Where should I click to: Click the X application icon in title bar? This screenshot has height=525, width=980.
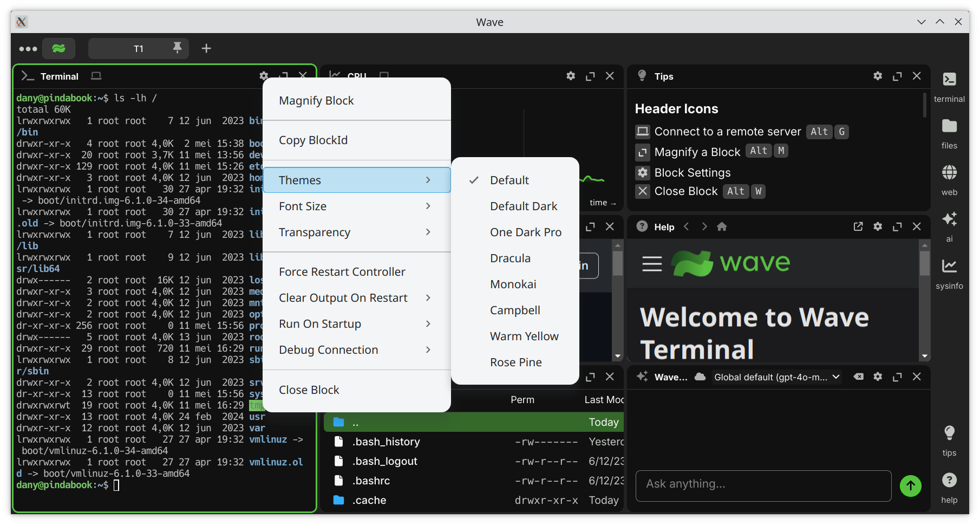pos(21,22)
